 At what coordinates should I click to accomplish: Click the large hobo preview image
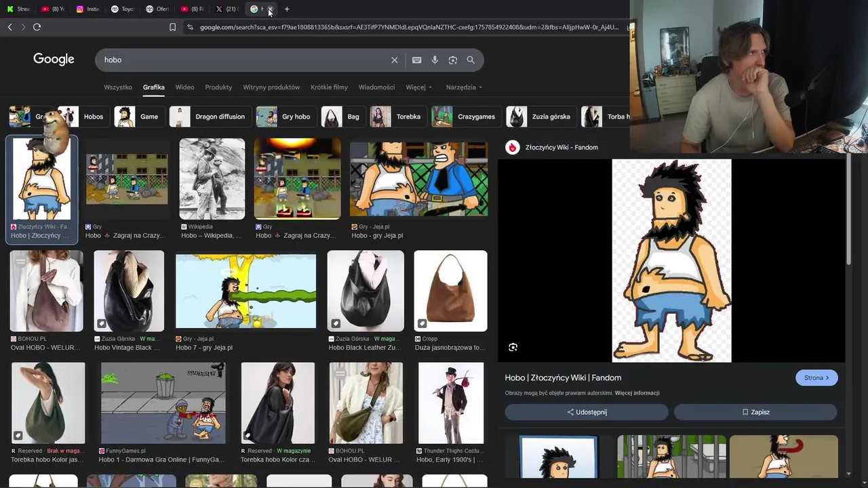point(671,261)
